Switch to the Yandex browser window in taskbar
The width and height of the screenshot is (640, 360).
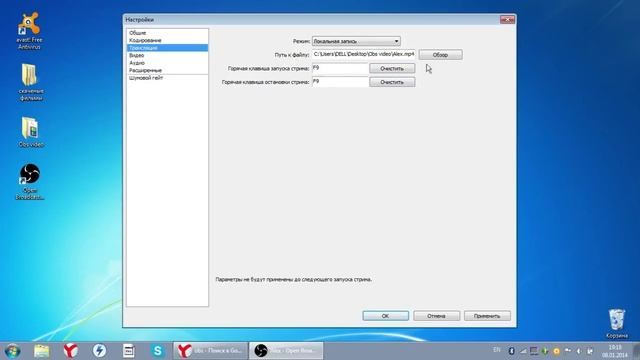[x=211, y=351]
